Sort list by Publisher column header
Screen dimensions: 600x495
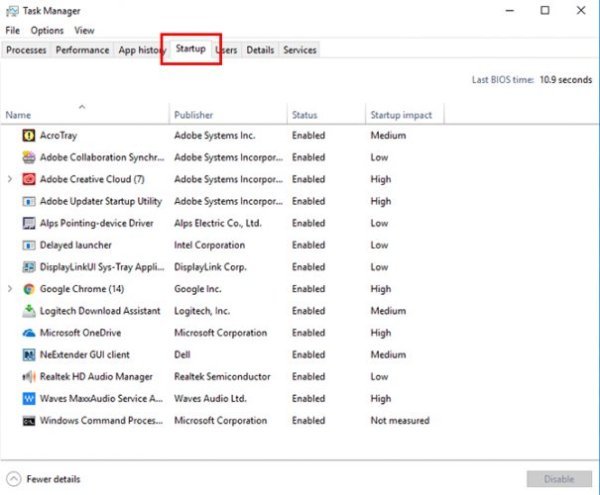coord(193,115)
